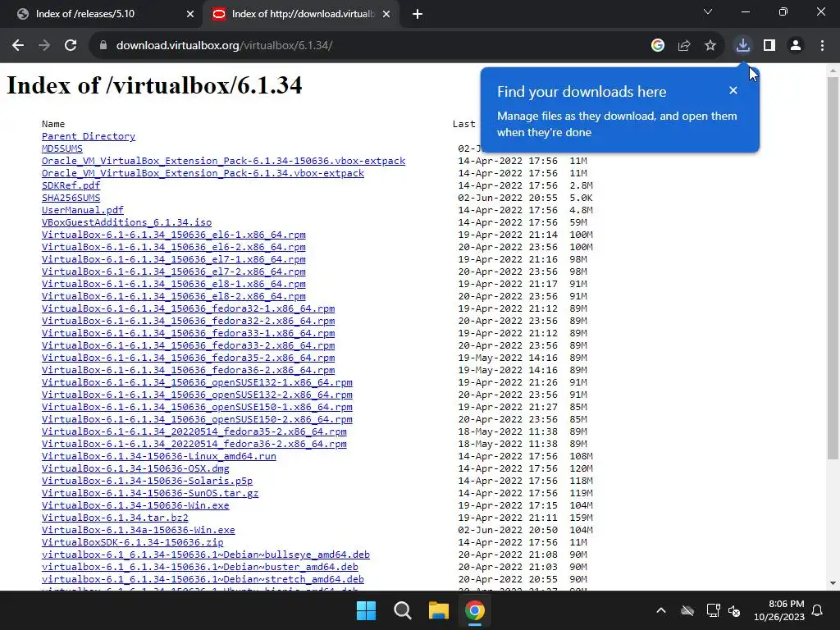Open Chrome's three-dot menu
Viewport: 840px width, 630px height.
822,46
